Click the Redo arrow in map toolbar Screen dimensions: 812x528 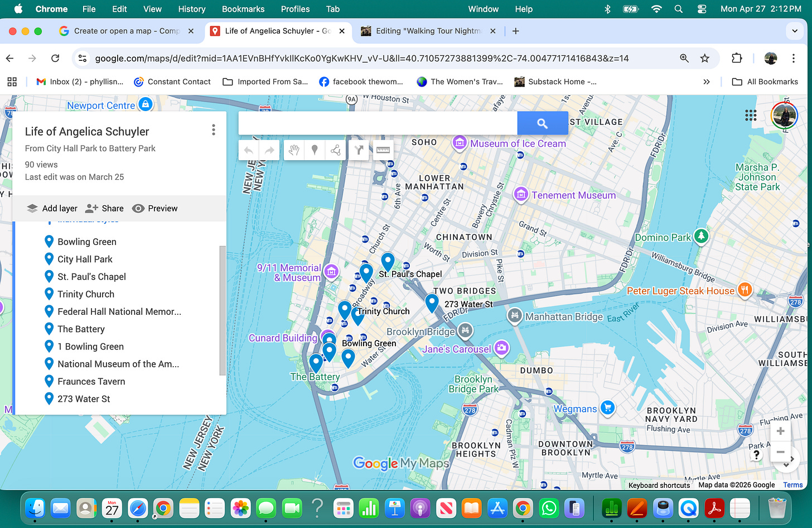(x=269, y=150)
